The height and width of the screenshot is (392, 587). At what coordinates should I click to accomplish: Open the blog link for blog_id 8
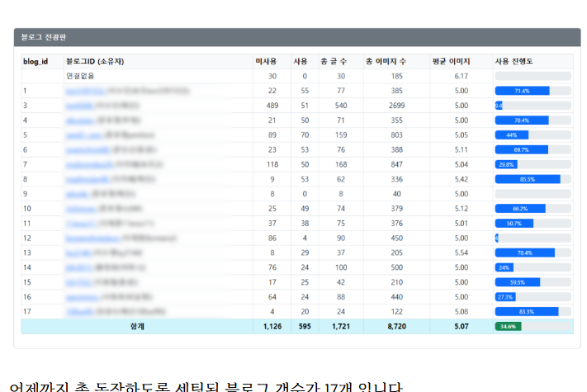[88, 180]
